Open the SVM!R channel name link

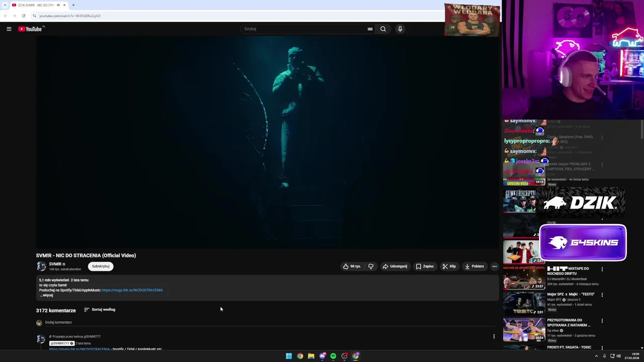pos(55,264)
